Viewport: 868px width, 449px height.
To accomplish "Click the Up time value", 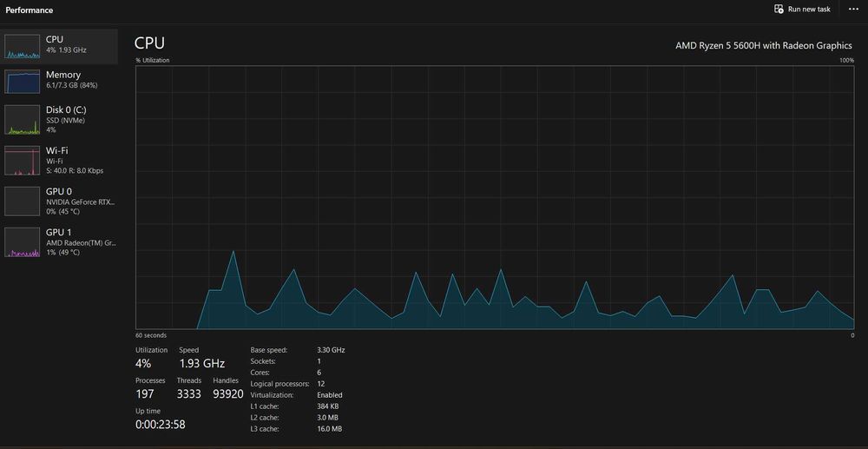I will click(161, 426).
